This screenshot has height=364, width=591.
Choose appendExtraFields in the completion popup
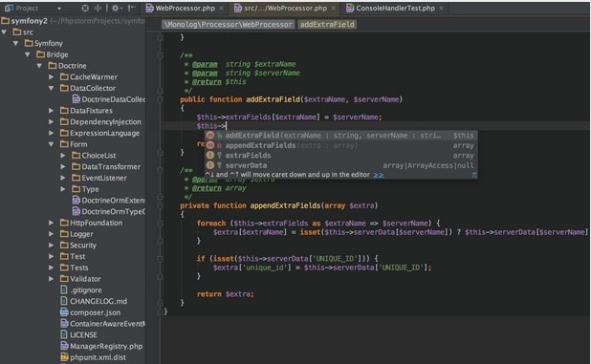[341, 145]
